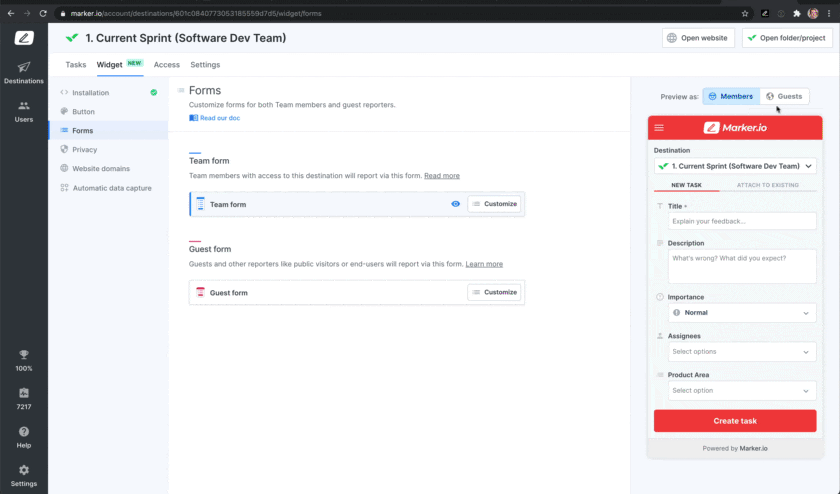This screenshot has width=840, height=494.
Task: Click the green checkmark beside destination title
Action: pos(72,38)
